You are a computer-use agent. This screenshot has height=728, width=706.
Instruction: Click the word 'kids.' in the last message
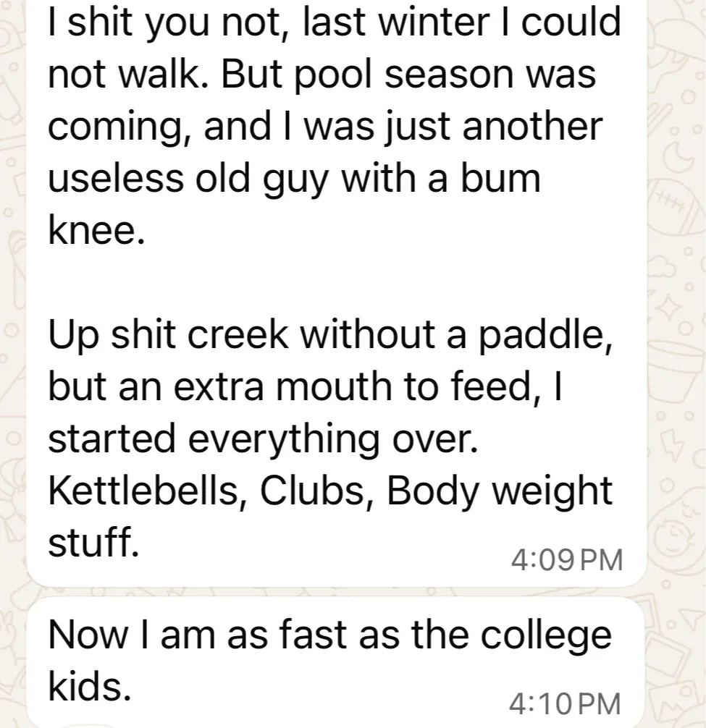point(90,686)
